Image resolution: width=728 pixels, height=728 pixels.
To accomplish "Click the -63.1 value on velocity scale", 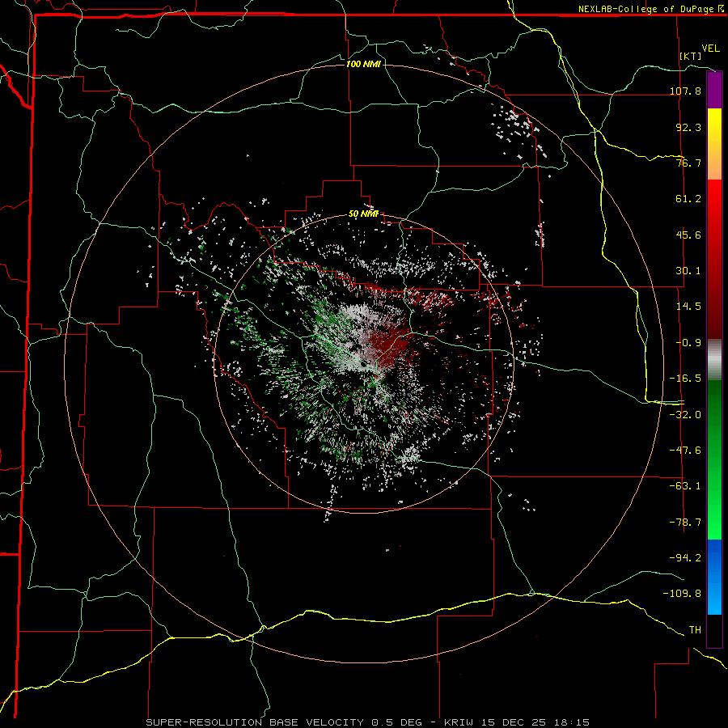I will tap(685, 486).
